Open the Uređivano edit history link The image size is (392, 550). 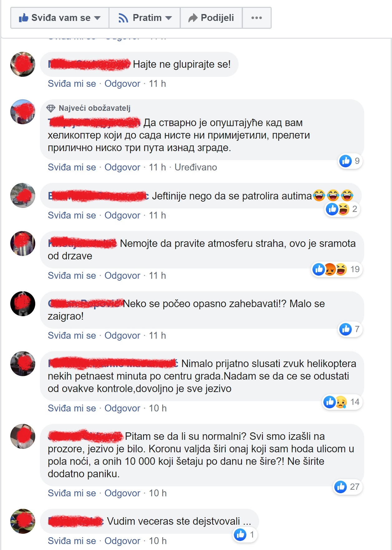point(196,167)
